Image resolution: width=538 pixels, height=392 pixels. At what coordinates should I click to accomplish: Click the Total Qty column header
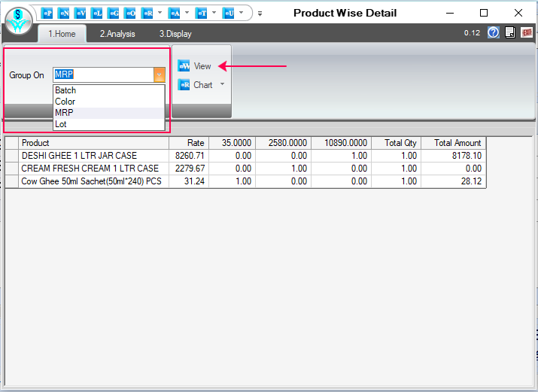[x=396, y=143]
